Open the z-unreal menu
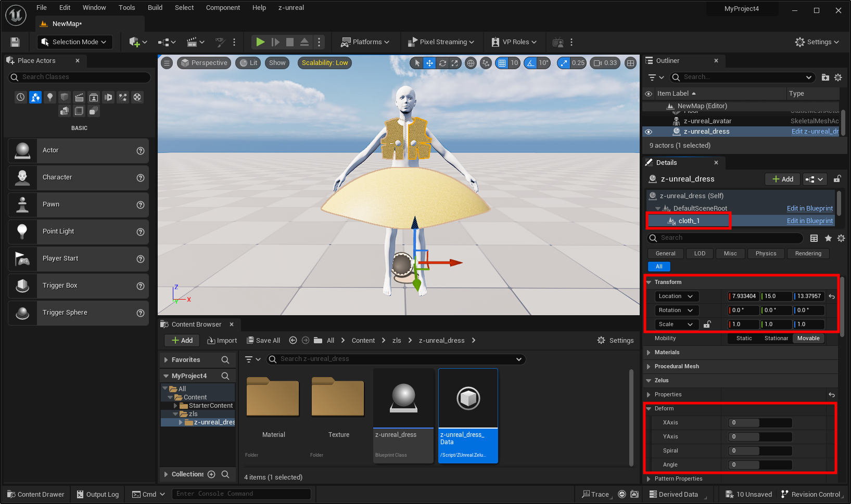The height and width of the screenshot is (504, 851). 291,8
